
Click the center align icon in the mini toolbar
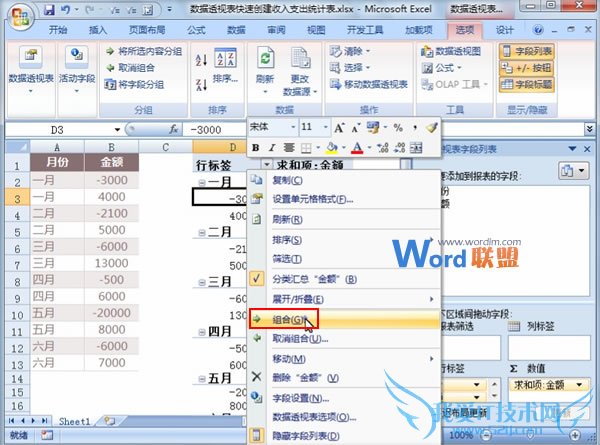(289, 148)
